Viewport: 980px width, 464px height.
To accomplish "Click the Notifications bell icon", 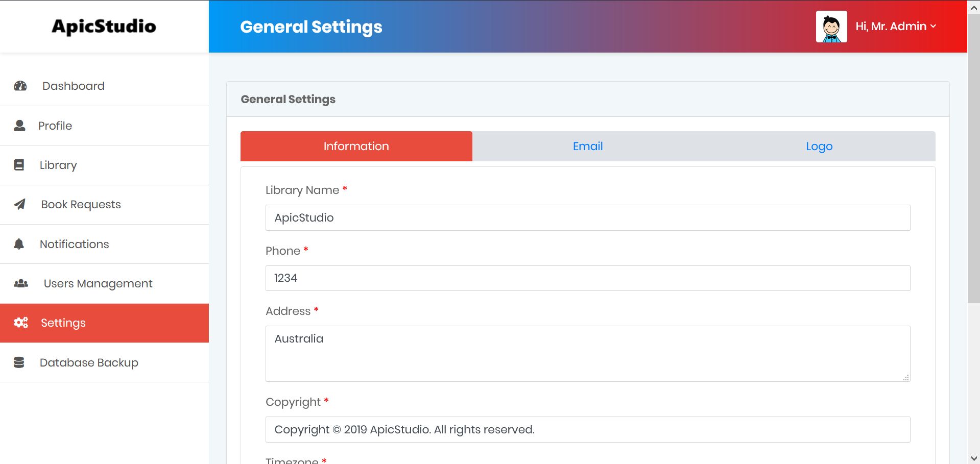I will point(19,244).
